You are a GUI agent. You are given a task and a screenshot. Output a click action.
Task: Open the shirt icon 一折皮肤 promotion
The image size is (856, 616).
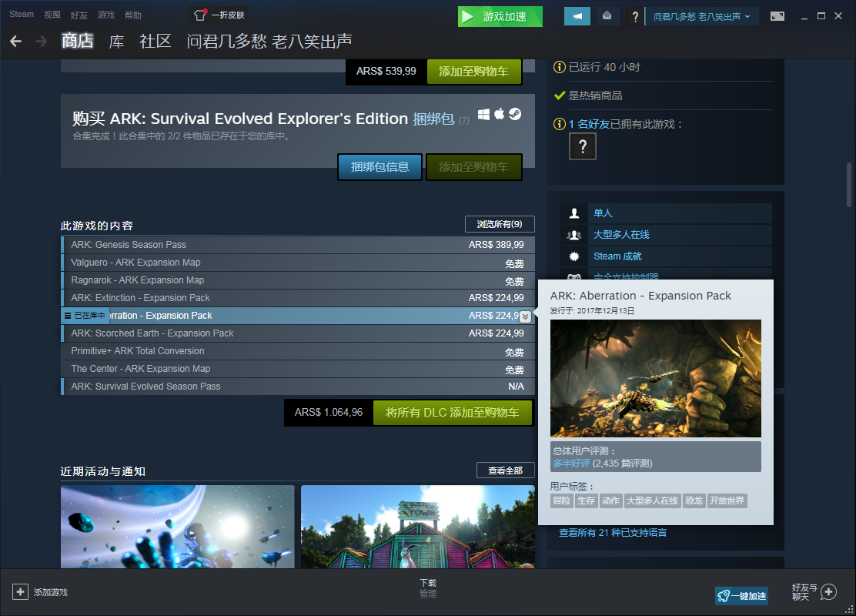pos(219,15)
